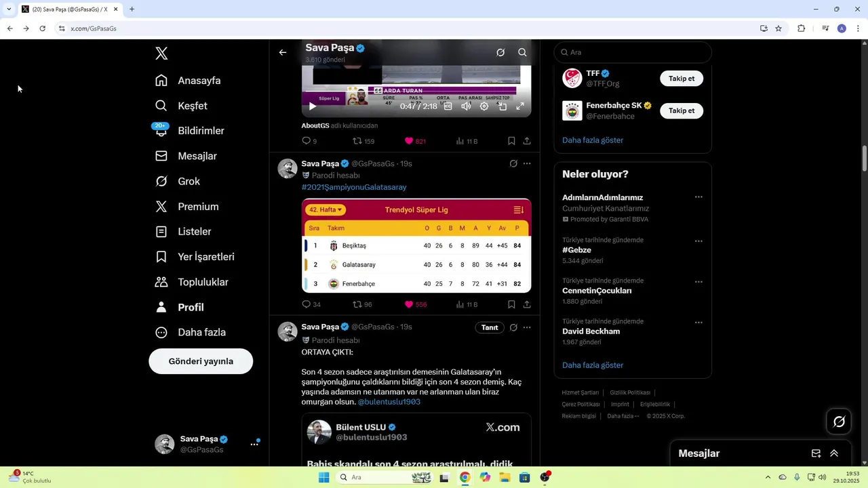Follow Fenerbahçe SK with Takip et
868x488 pixels.
[x=682, y=110]
